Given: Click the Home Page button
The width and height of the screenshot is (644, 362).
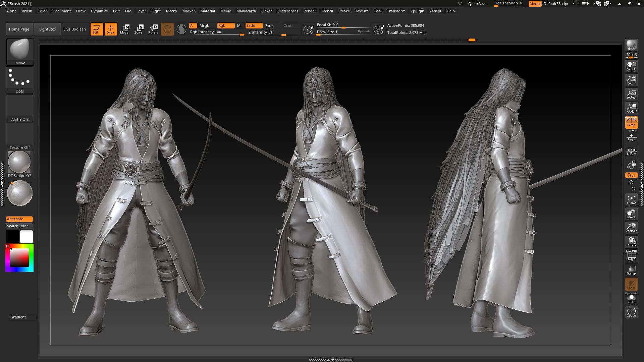Looking at the screenshot, I should [19, 29].
